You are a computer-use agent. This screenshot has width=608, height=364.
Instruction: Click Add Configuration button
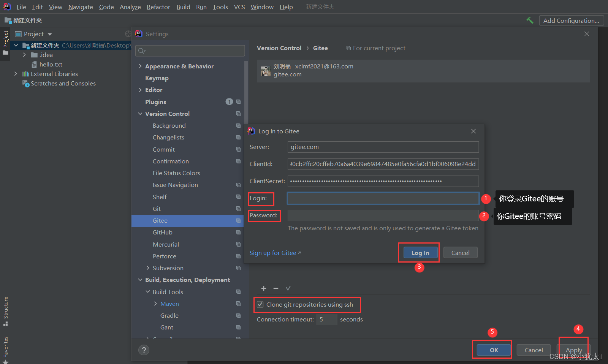tap(571, 21)
